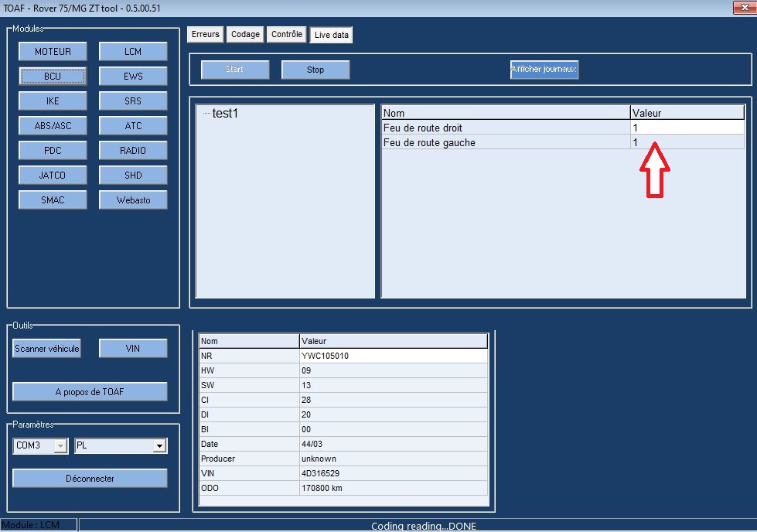The width and height of the screenshot is (757, 532).
Task: Click the EWS module button
Action: coord(133,77)
